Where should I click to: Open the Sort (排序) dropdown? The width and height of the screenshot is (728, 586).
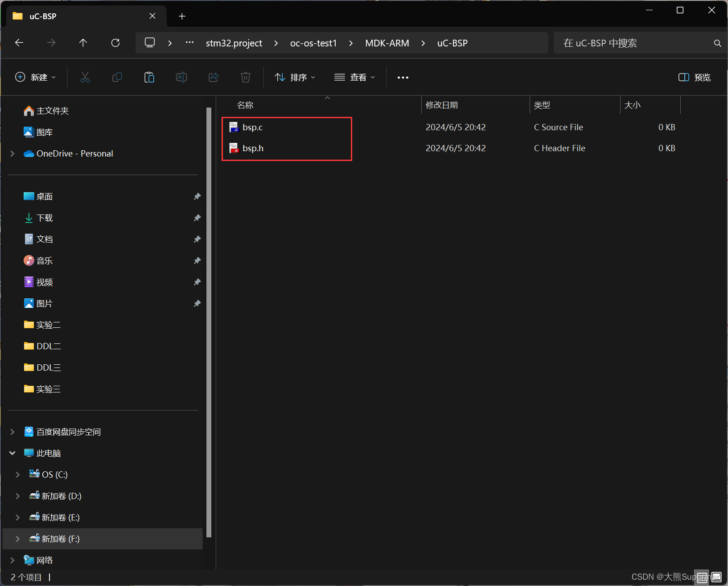tap(295, 77)
